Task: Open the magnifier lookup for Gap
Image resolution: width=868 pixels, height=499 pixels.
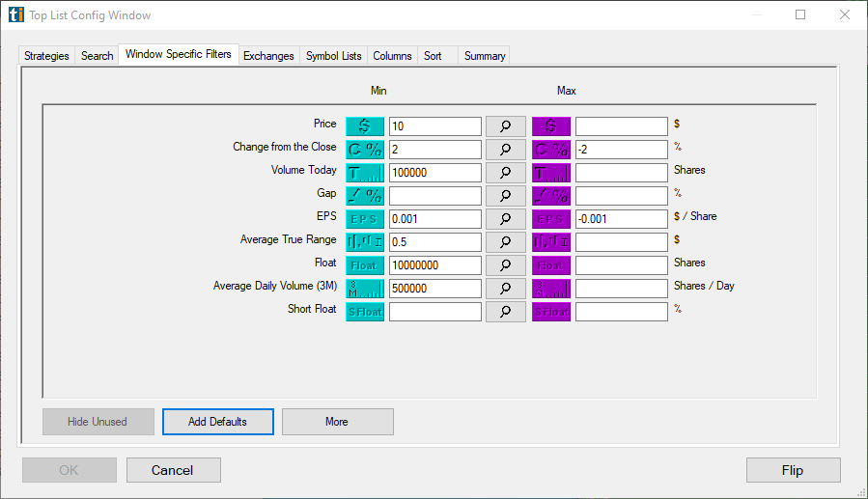Action: click(505, 196)
